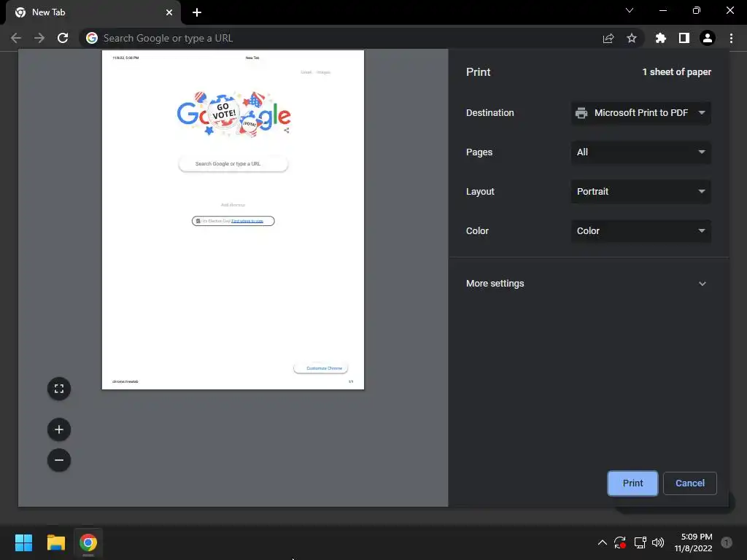
Task: Close the New Tab tab
Action: pyautogui.click(x=169, y=12)
